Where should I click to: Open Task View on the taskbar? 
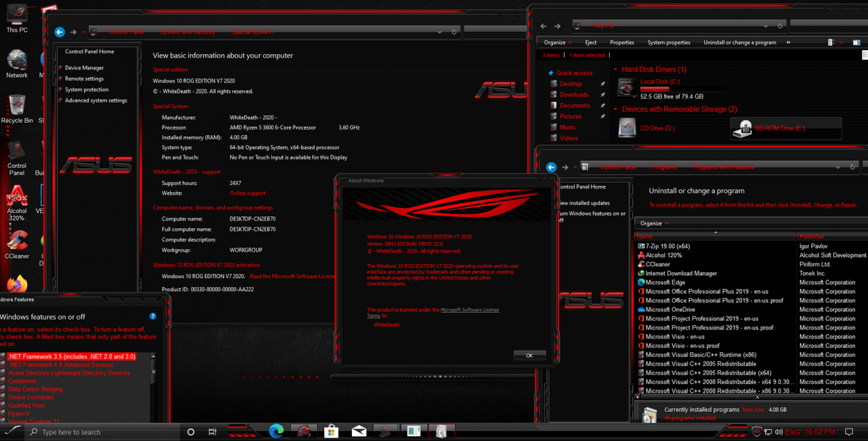click(212, 432)
